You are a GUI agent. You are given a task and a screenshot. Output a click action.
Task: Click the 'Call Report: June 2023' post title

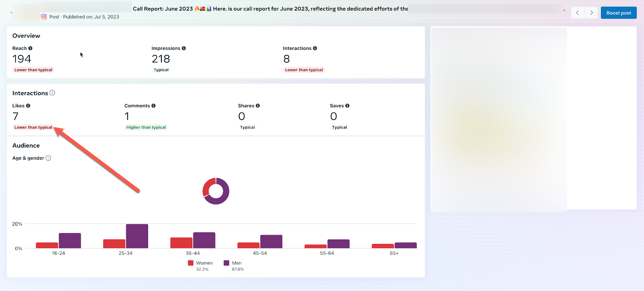click(163, 9)
